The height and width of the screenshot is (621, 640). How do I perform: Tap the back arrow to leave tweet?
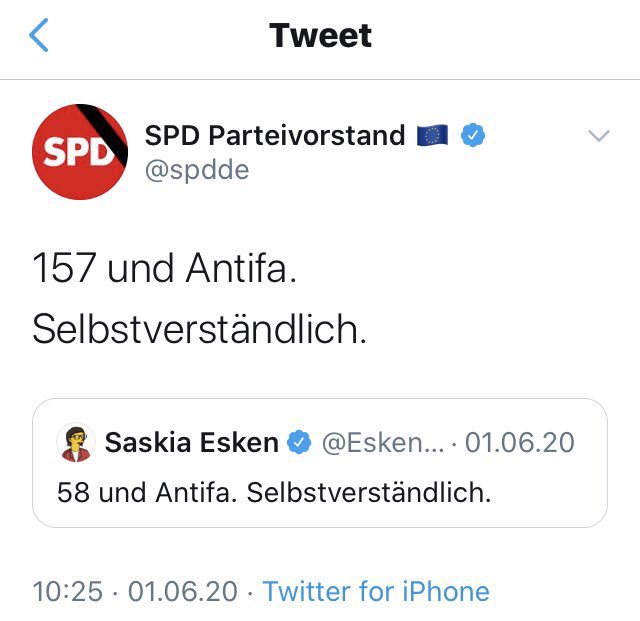pyautogui.click(x=39, y=36)
